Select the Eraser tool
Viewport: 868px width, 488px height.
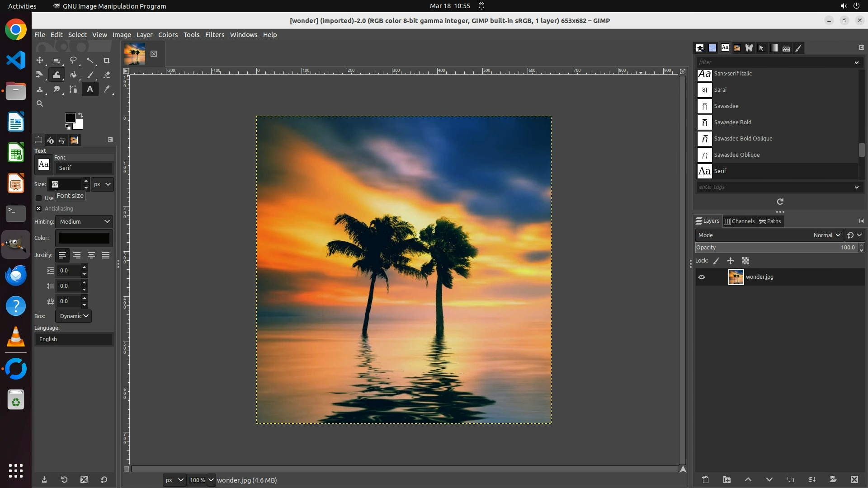click(107, 75)
